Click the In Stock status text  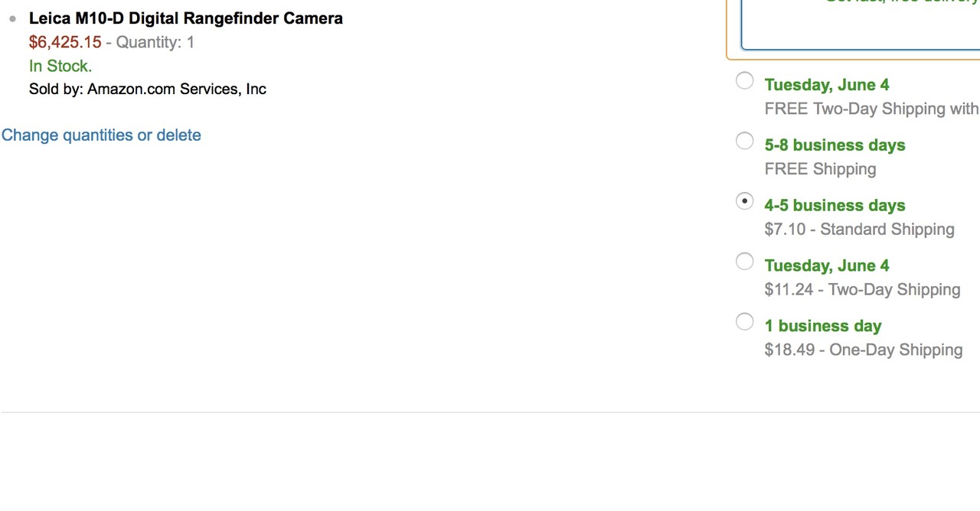pyautogui.click(x=60, y=66)
